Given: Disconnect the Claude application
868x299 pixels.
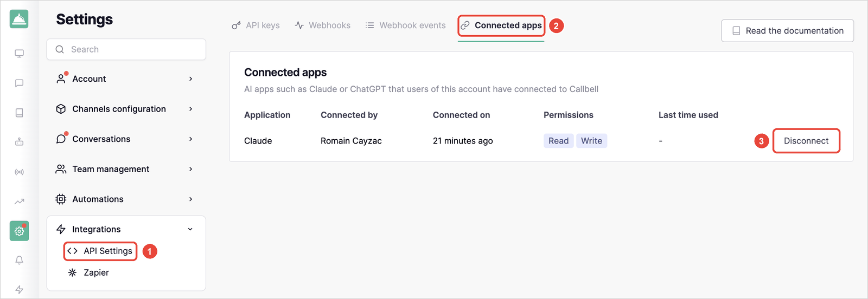Looking at the screenshot, I should [806, 141].
